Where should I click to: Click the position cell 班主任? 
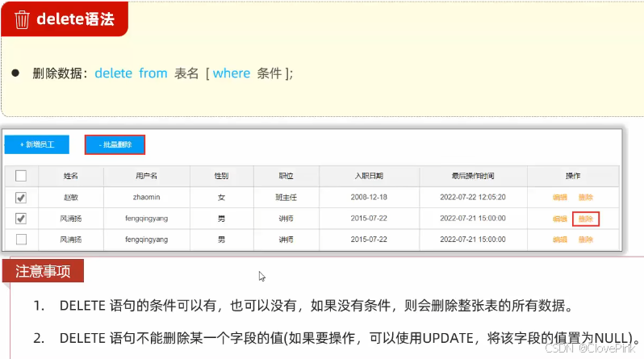(x=286, y=198)
